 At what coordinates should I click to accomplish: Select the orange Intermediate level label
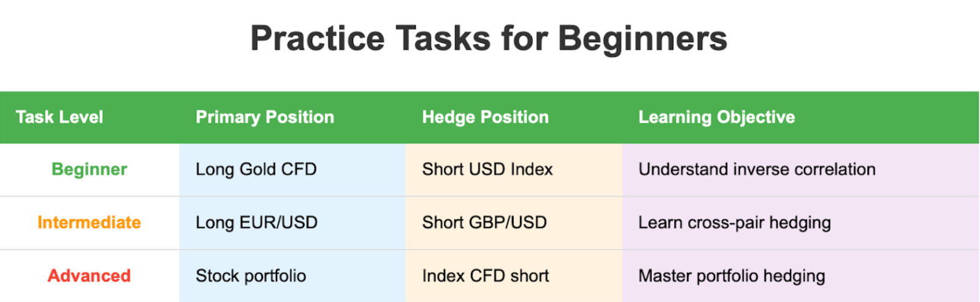90,222
